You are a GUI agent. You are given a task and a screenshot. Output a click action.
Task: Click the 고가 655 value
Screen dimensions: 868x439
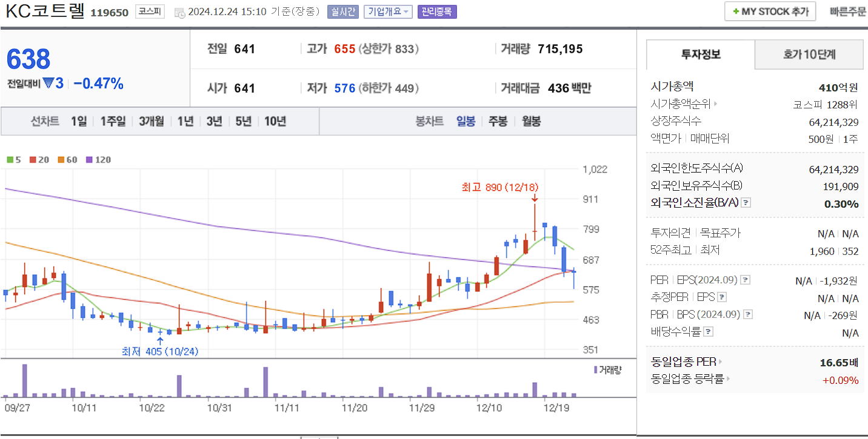click(344, 49)
